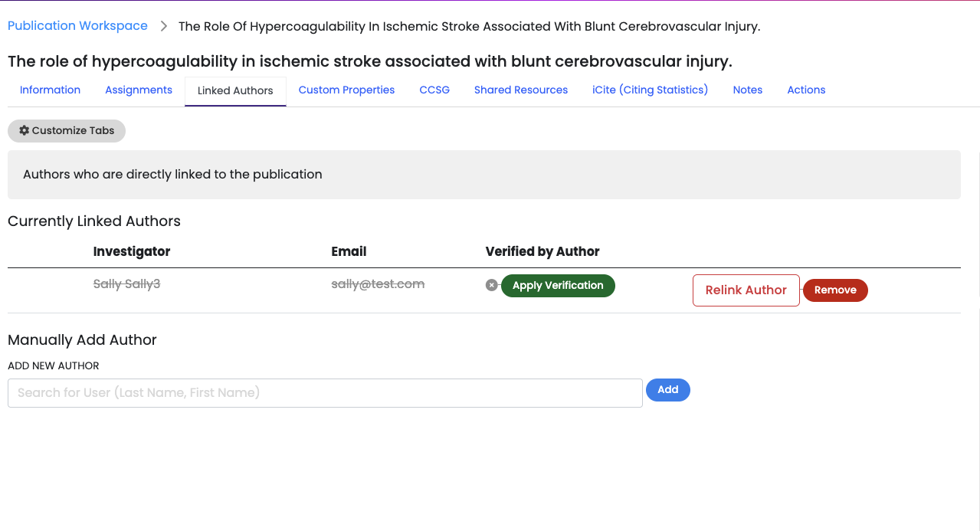Click the Investigator column header
This screenshot has height=531, width=980.
[132, 251]
